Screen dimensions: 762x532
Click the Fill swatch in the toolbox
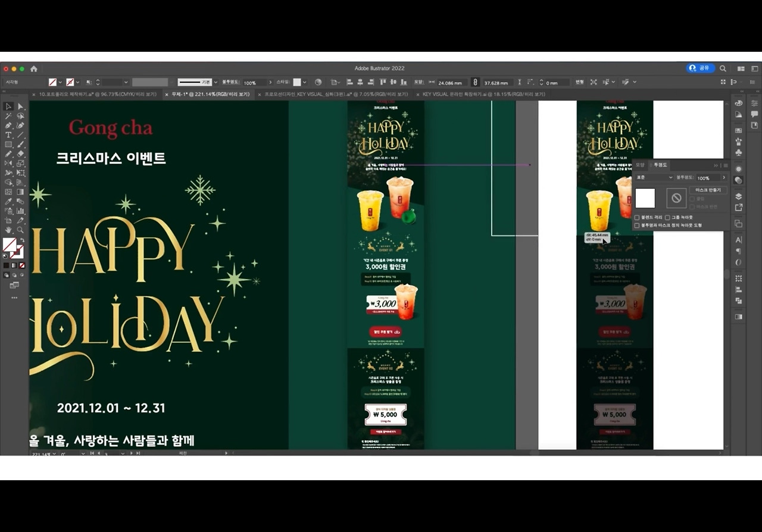pos(9,245)
